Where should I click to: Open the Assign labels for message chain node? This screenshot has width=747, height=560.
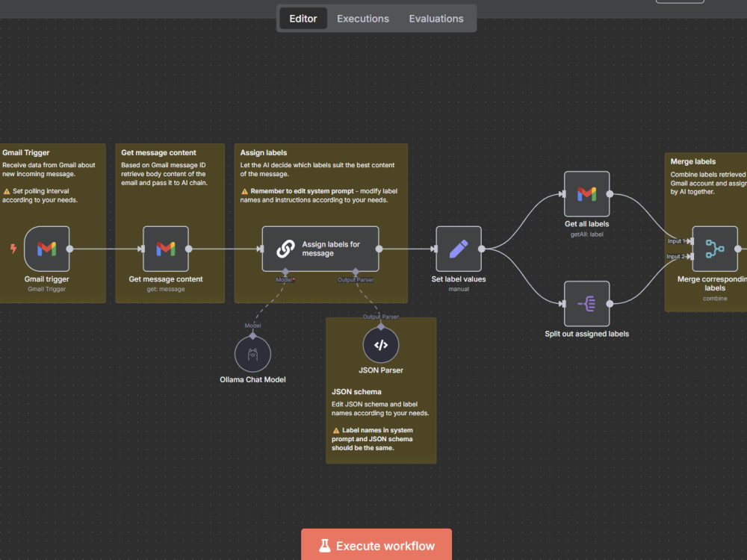[320, 249]
